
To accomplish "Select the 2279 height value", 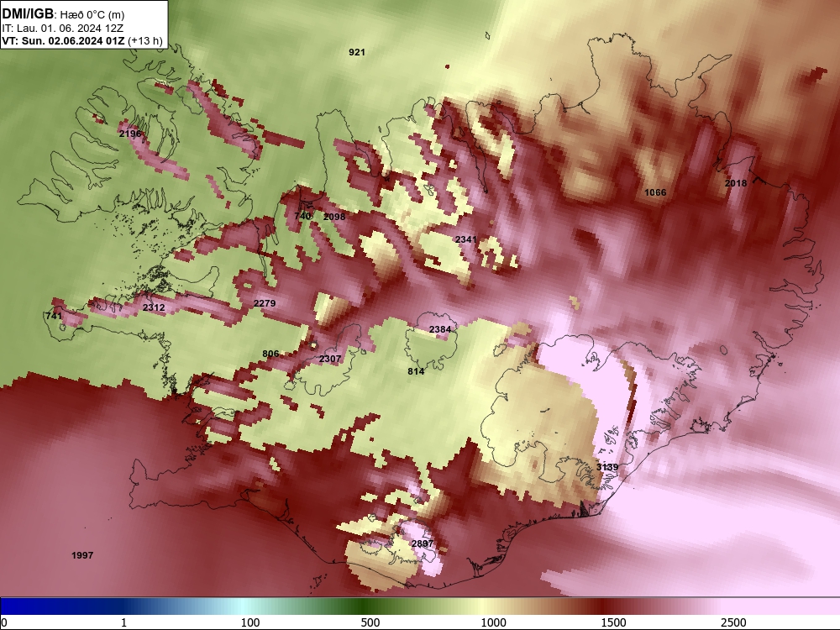I will (x=265, y=303).
